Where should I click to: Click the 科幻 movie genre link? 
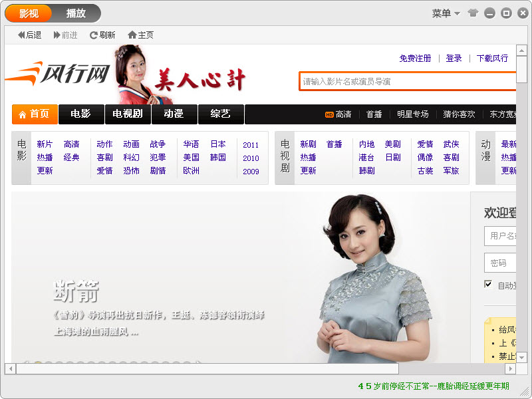(131, 158)
